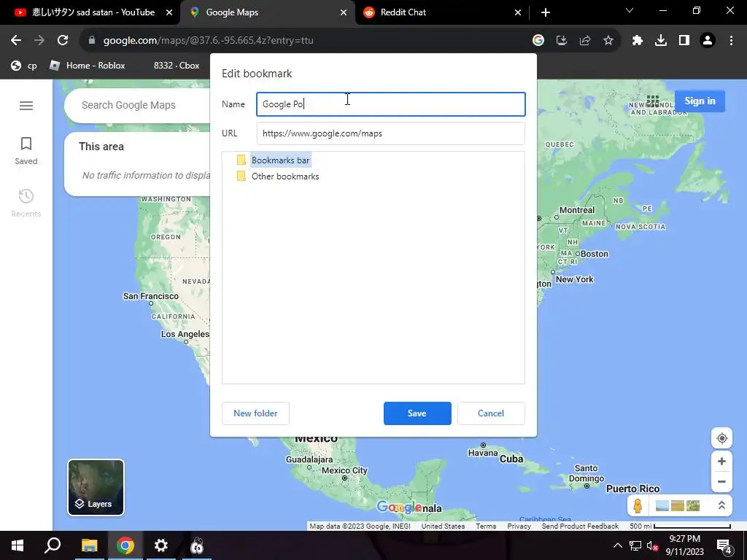Open the Saved places sidebar icon
747x560 pixels.
26,150
